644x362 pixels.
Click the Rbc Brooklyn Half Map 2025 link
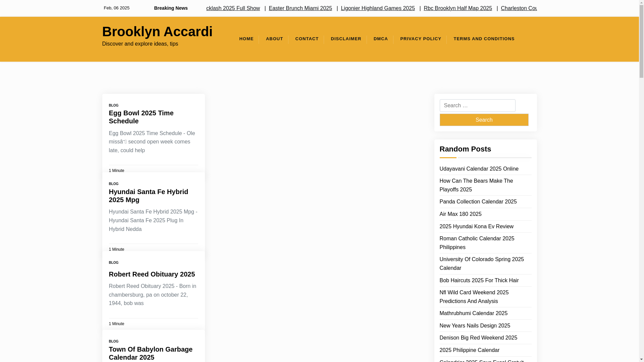[458, 8]
